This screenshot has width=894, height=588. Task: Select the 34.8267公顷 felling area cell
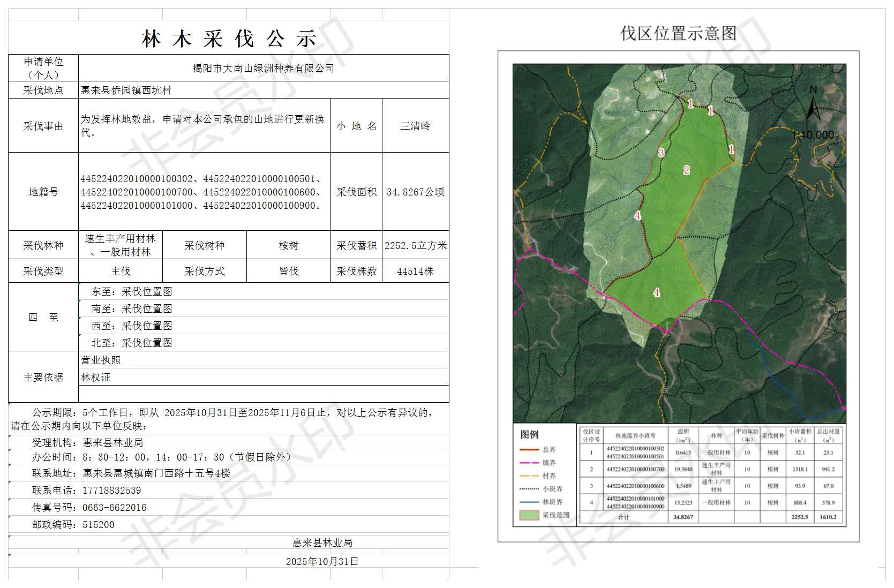[x=415, y=192]
